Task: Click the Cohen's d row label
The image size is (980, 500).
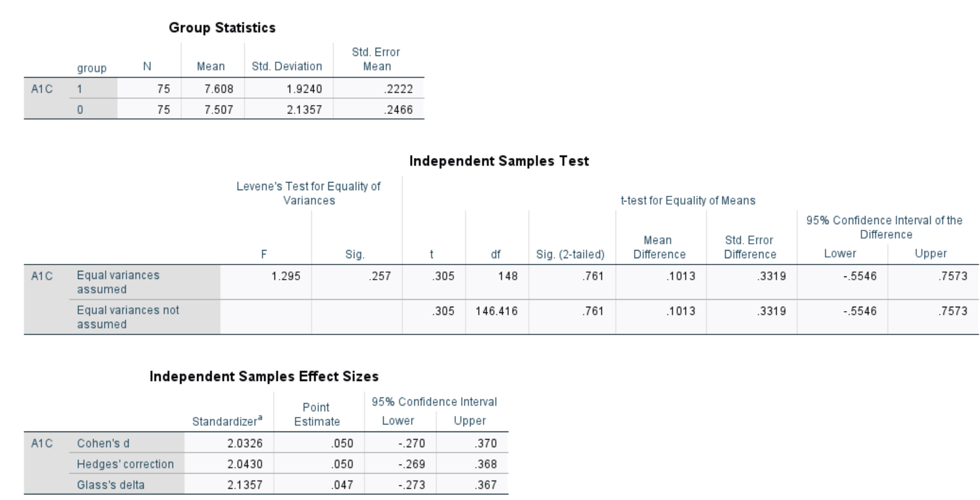Action: (103, 443)
